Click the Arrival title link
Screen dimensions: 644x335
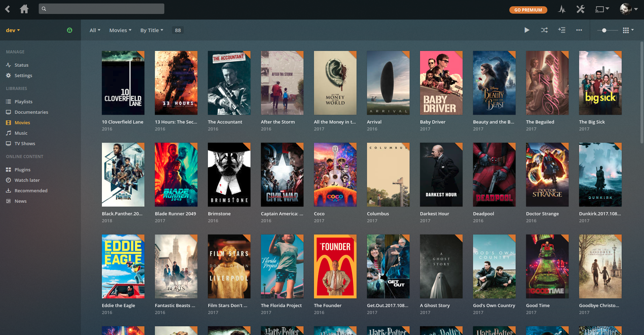coord(374,122)
